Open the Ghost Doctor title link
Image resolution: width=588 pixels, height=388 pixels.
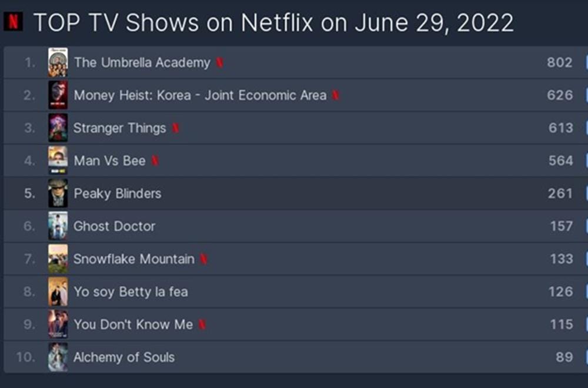114,226
